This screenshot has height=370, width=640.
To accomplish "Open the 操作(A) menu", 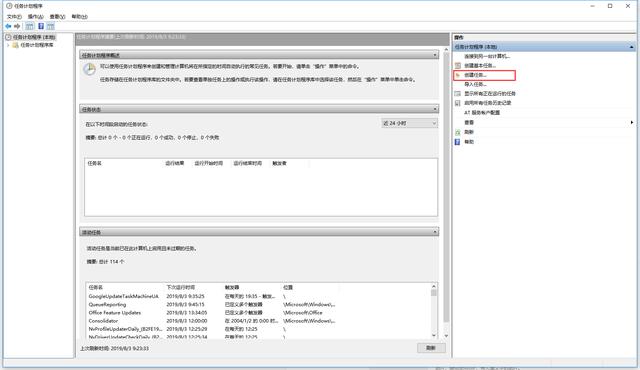I will (36, 17).
